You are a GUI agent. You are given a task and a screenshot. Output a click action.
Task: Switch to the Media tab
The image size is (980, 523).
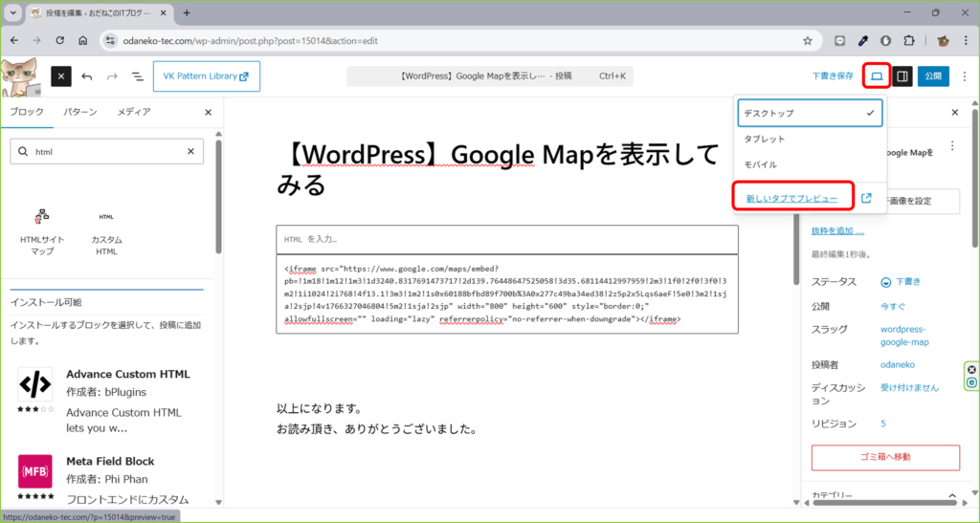134,112
